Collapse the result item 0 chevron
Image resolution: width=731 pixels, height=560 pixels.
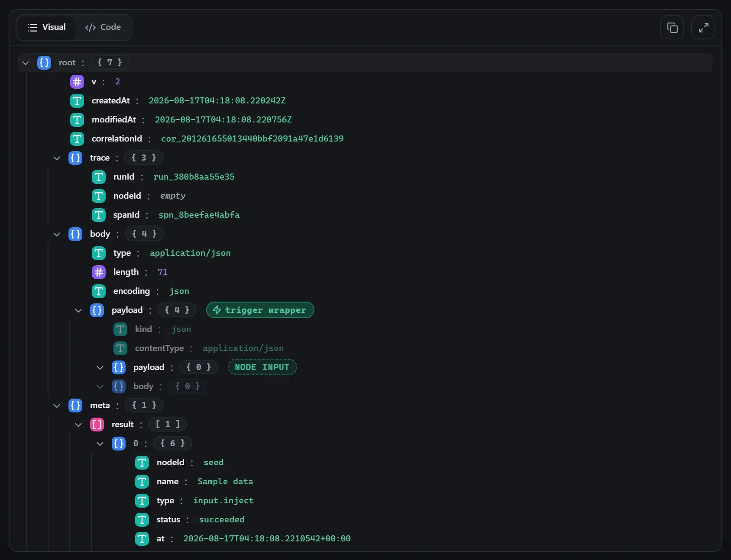[100, 444]
